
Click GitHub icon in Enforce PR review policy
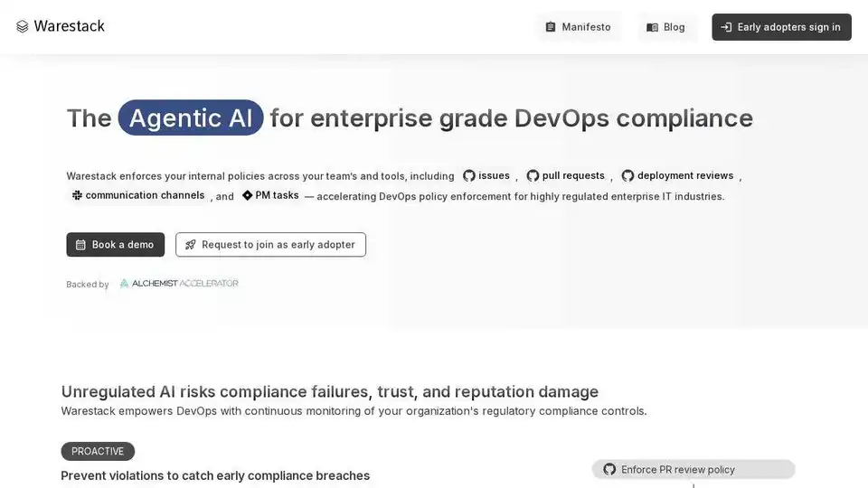tap(609, 469)
